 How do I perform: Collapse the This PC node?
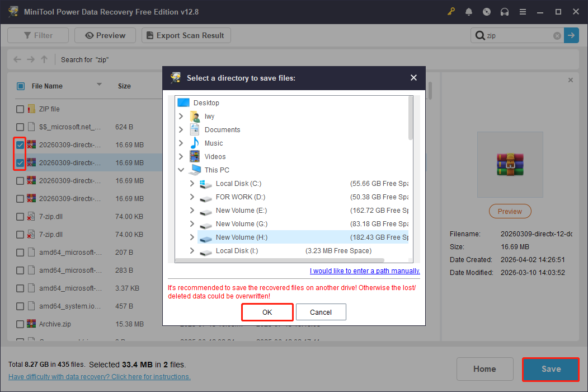click(181, 170)
